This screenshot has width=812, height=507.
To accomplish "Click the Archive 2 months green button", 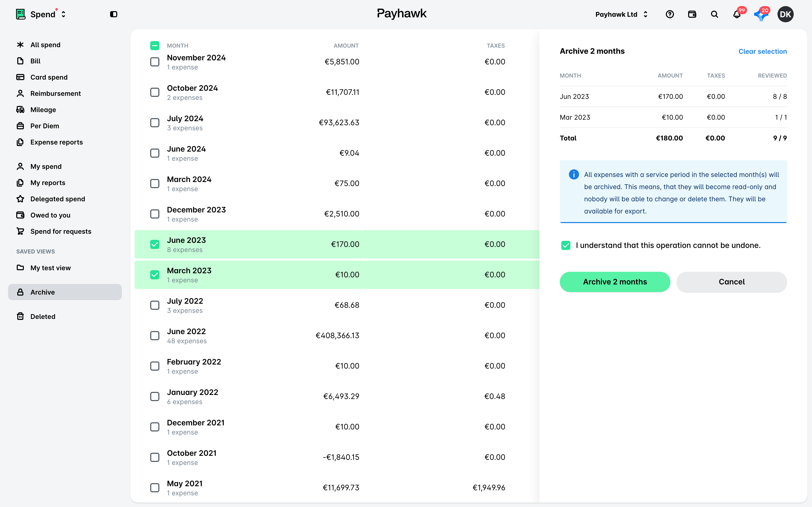I will 615,282.
